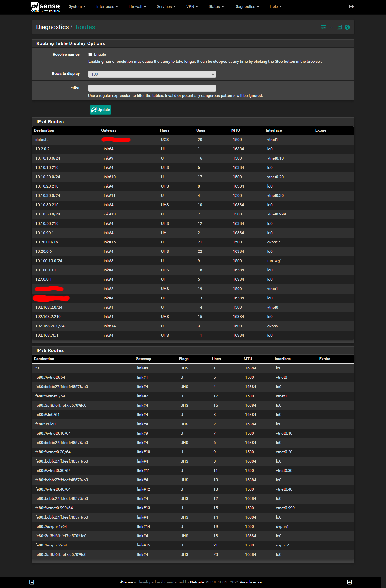Select destination 10.10.99.1

click(45, 233)
